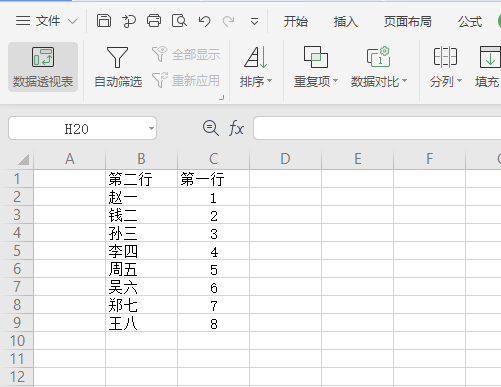
Task: Click cell C3 with value 2
Action: click(213, 215)
